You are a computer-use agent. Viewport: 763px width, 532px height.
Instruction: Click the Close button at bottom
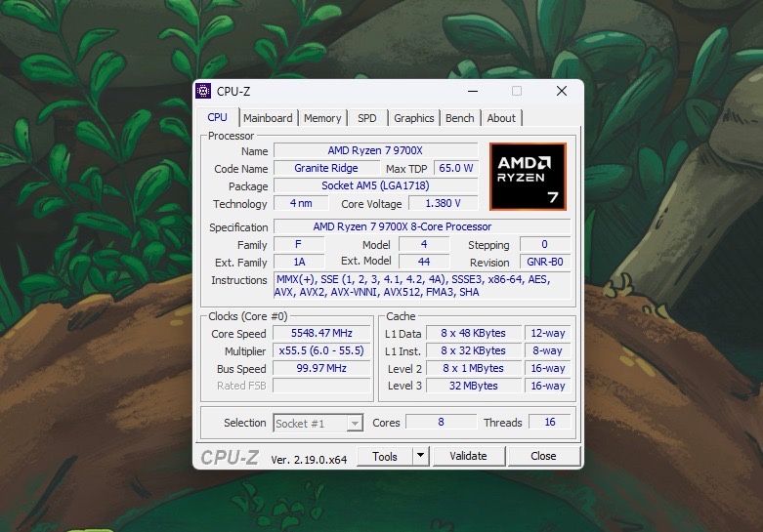coord(543,456)
